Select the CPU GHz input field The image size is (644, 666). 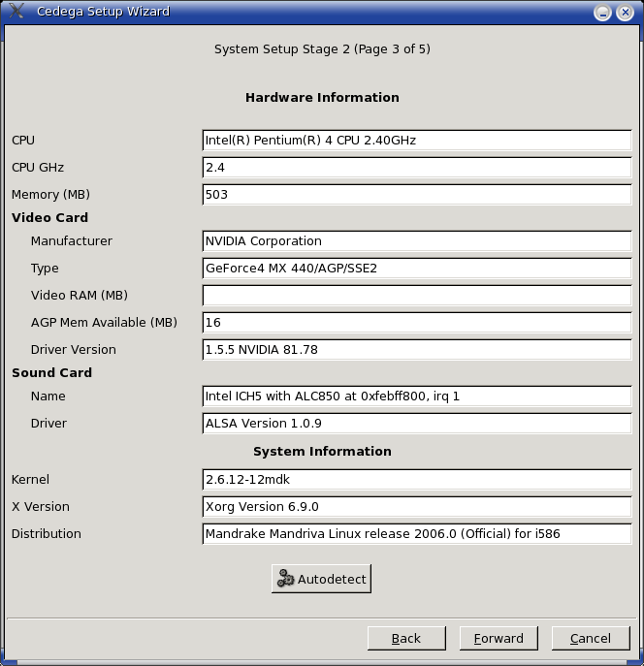point(417,168)
